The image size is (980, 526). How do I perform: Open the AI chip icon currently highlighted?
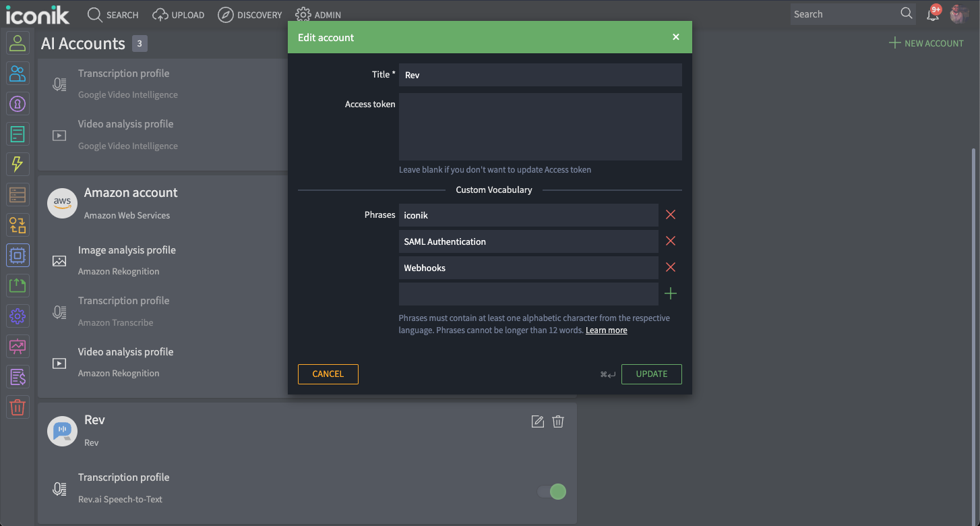[x=18, y=255]
